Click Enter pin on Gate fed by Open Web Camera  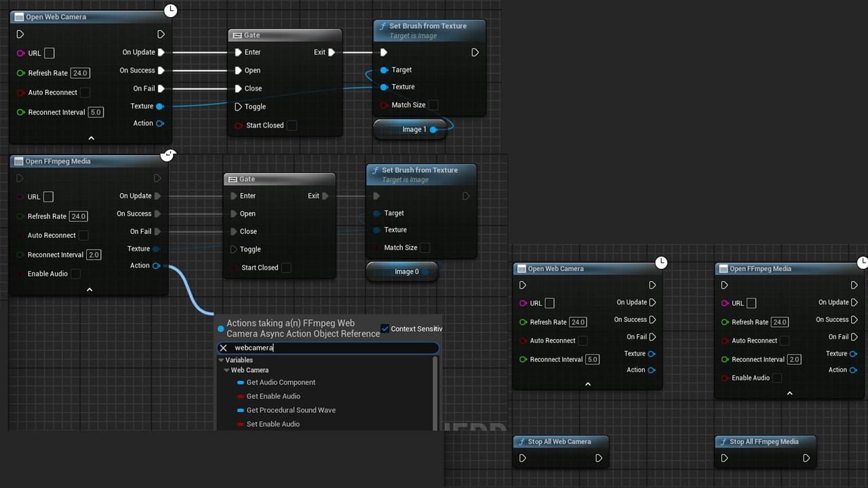click(x=238, y=52)
